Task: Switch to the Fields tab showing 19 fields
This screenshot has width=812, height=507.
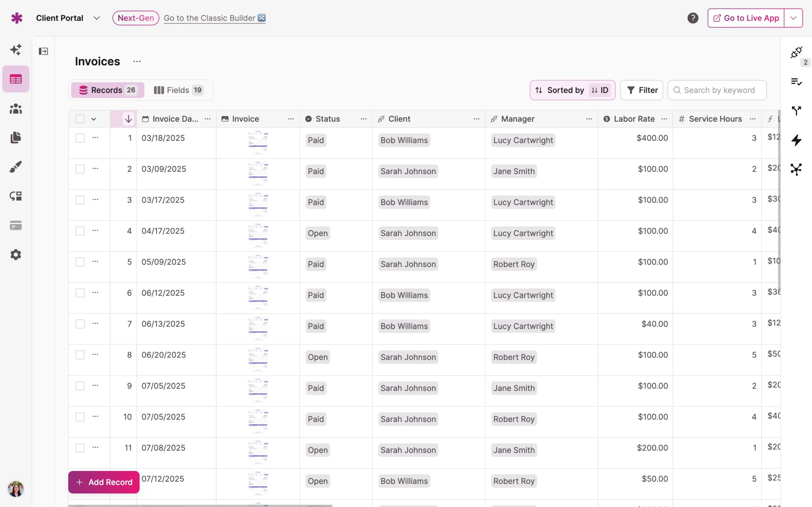Action: tap(179, 90)
